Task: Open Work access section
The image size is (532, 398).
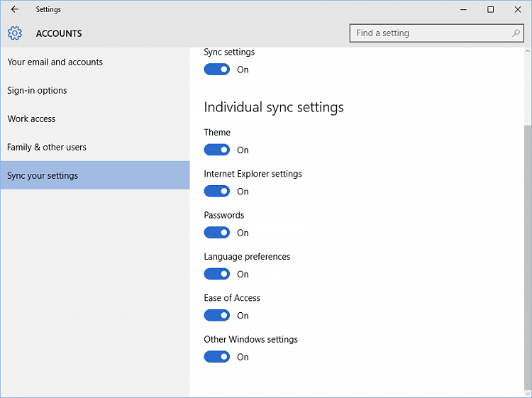Action: click(95, 118)
